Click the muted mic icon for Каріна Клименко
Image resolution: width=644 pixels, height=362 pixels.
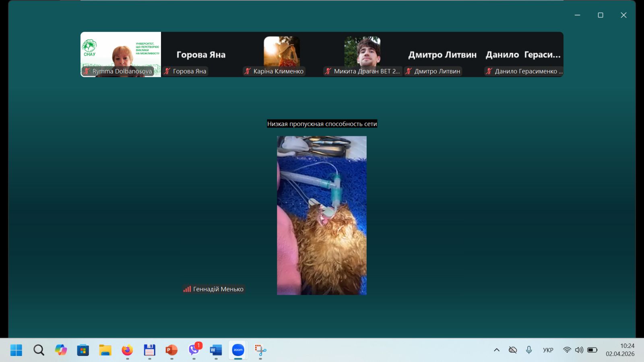248,71
